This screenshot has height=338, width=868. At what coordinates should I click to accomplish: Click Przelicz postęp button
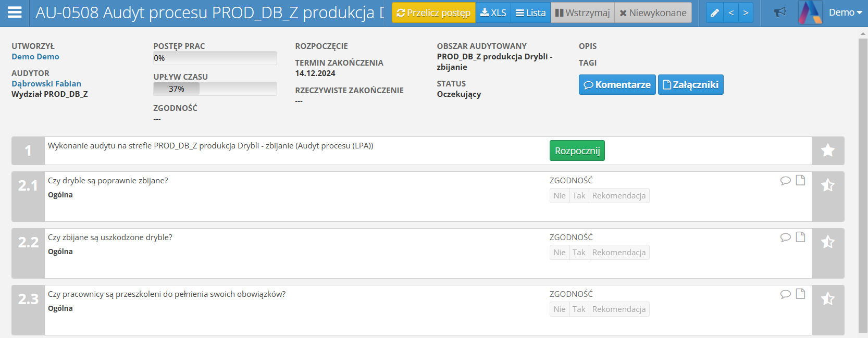click(x=433, y=13)
